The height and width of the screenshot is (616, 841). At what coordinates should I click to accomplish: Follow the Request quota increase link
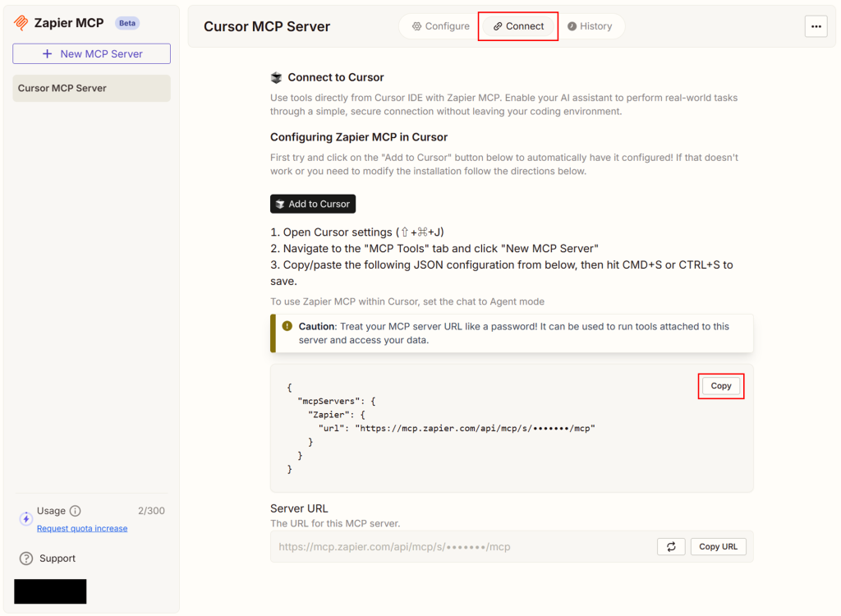[82, 529]
